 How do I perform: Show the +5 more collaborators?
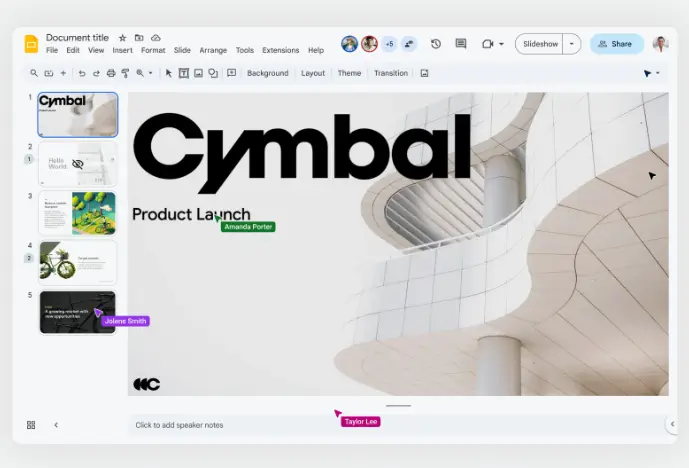coord(389,44)
